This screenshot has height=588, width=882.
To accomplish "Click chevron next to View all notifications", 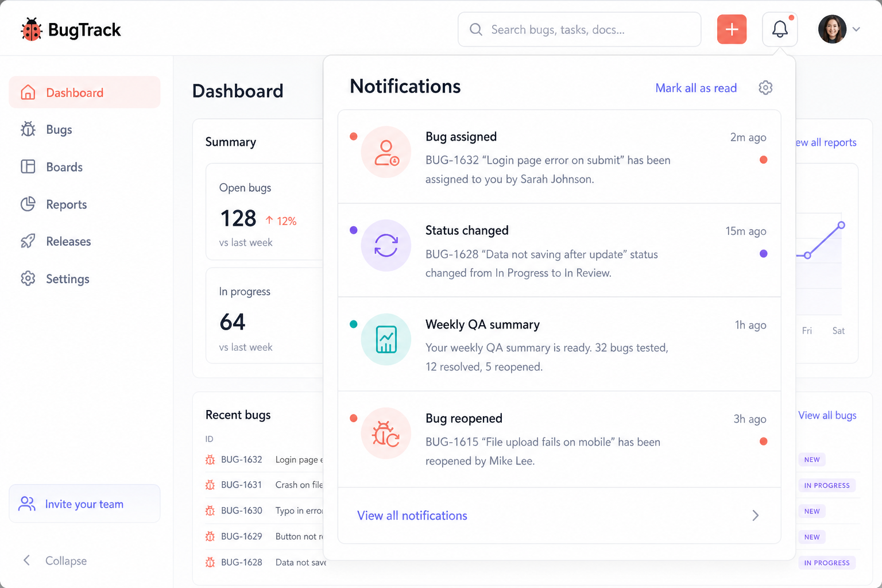I will [x=756, y=515].
